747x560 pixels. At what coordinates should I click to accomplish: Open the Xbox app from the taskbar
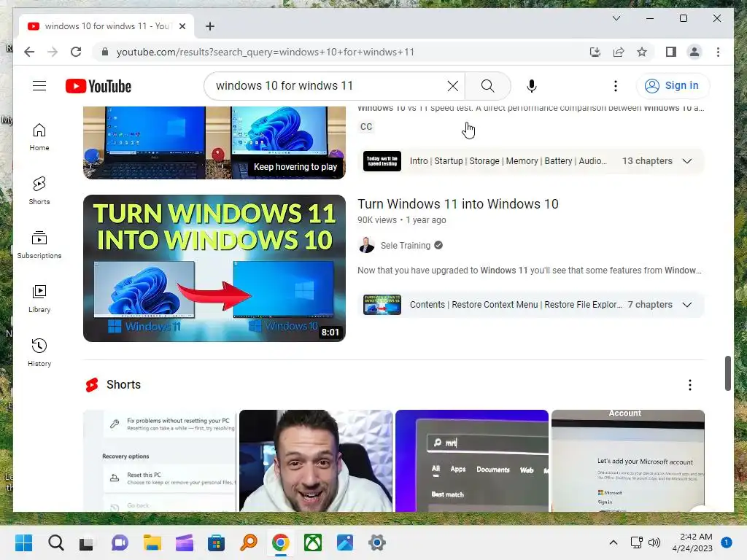coord(313,542)
